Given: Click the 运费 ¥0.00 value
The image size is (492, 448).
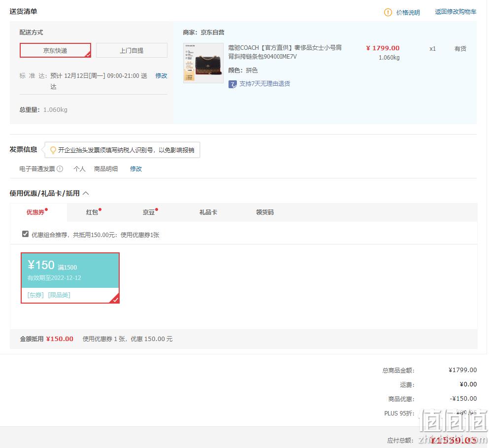Looking at the screenshot, I should pos(468,384).
